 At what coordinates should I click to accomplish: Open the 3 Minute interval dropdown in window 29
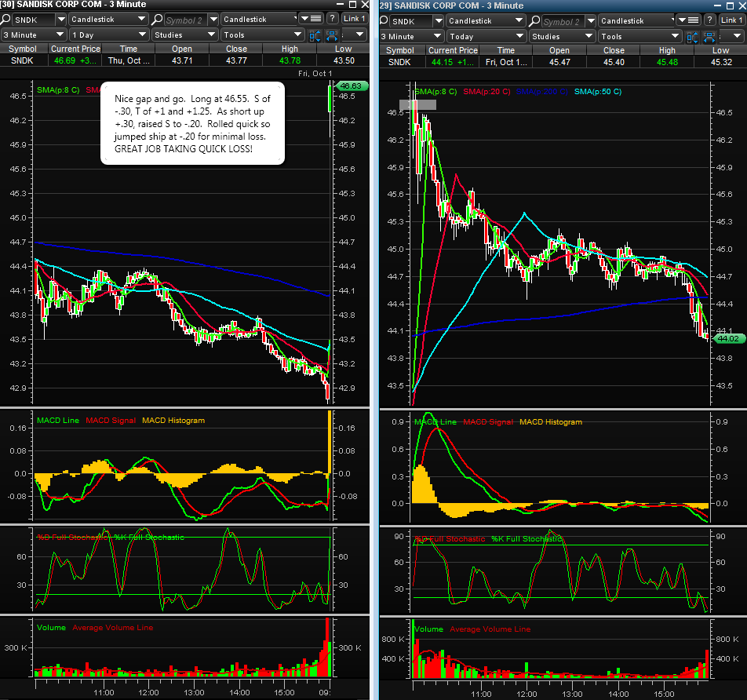tap(411, 37)
